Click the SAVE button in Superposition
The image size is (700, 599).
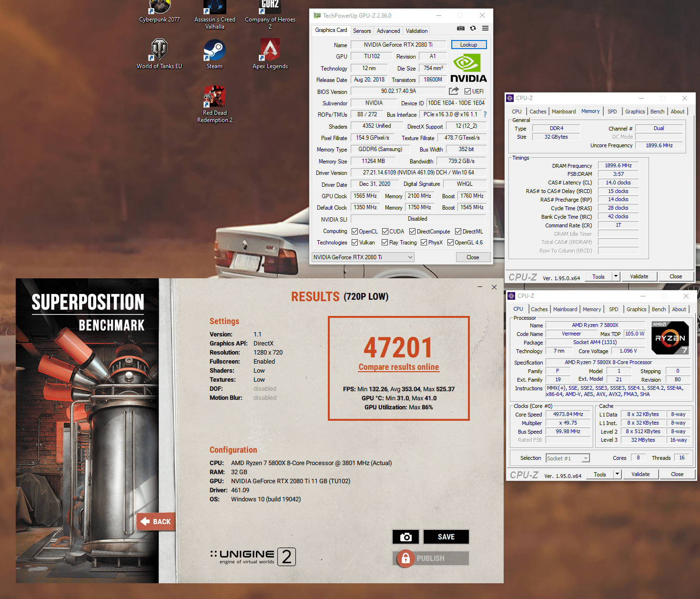pos(446,537)
